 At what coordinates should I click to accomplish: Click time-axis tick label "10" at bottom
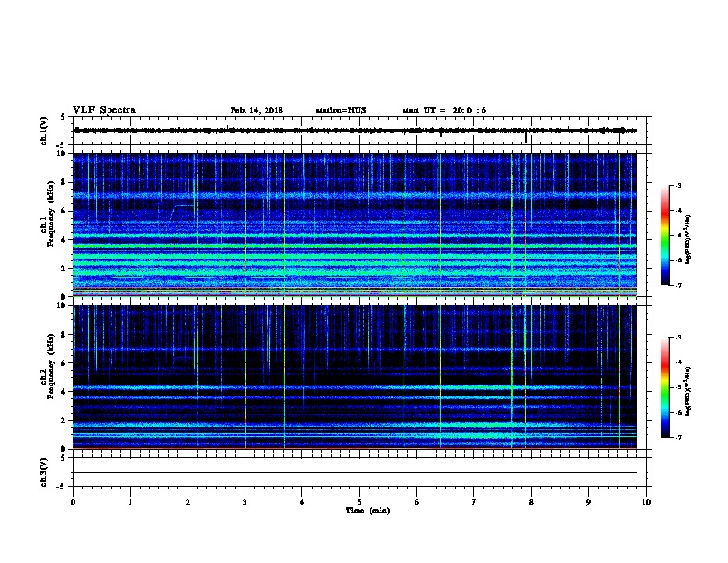[646, 502]
